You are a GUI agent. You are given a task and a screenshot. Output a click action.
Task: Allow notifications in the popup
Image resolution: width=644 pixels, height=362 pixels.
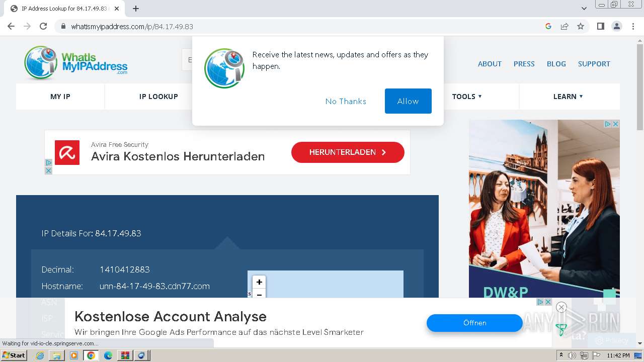point(408,101)
